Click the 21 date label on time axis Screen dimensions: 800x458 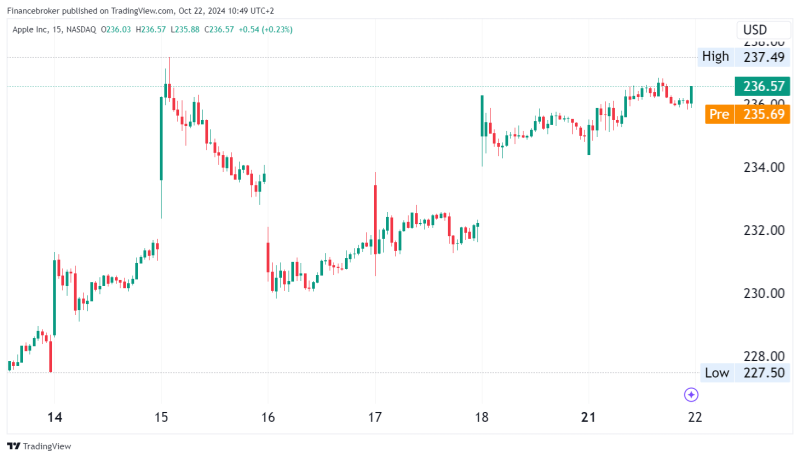click(x=588, y=417)
